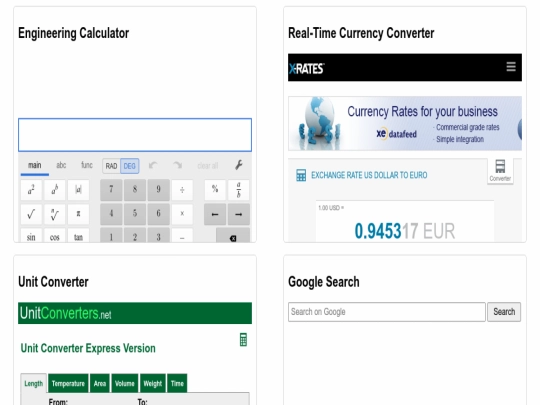Select the abc keypad tab
Viewport: 540px width, 405px height.
[61, 165]
